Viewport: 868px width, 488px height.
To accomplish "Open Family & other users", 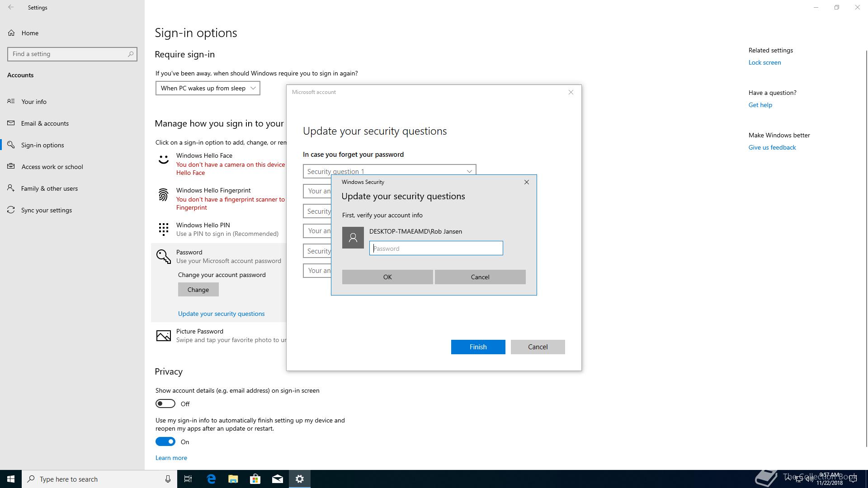I will 49,188.
